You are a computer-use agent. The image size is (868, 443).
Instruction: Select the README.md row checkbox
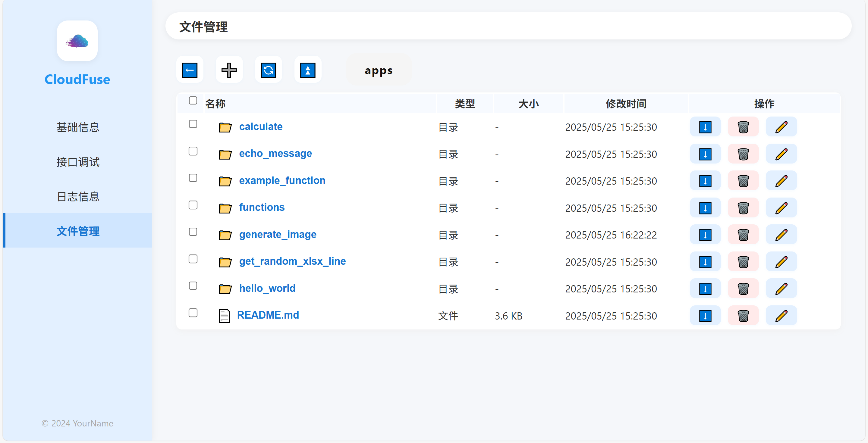(x=193, y=313)
